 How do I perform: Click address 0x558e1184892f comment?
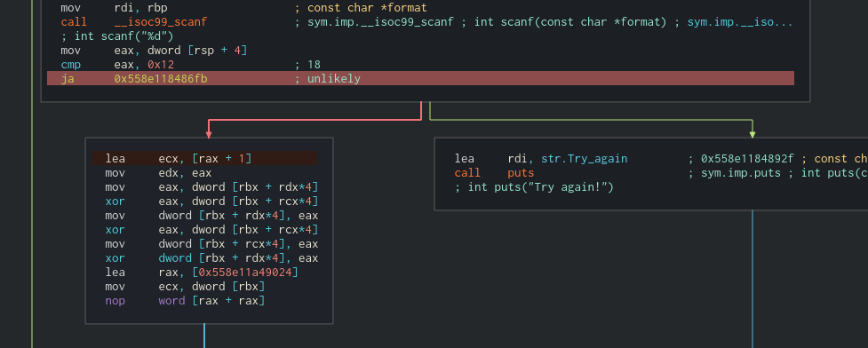[x=747, y=159]
